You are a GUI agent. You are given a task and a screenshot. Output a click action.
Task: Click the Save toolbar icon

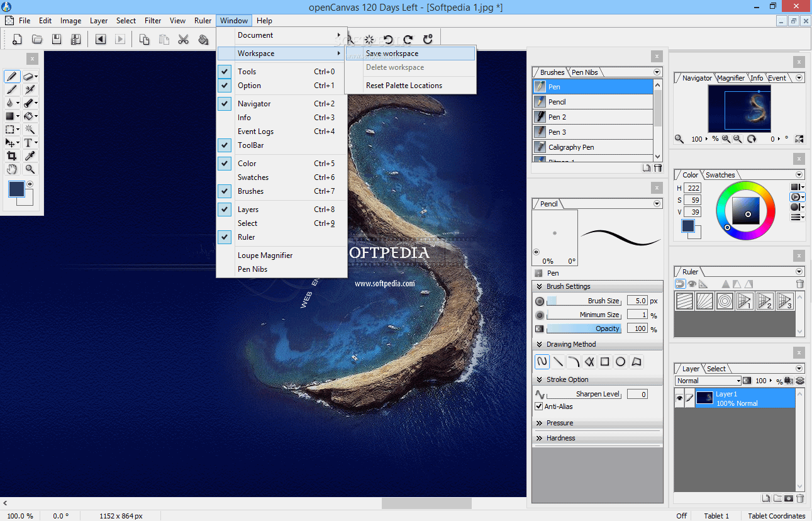[x=57, y=40]
